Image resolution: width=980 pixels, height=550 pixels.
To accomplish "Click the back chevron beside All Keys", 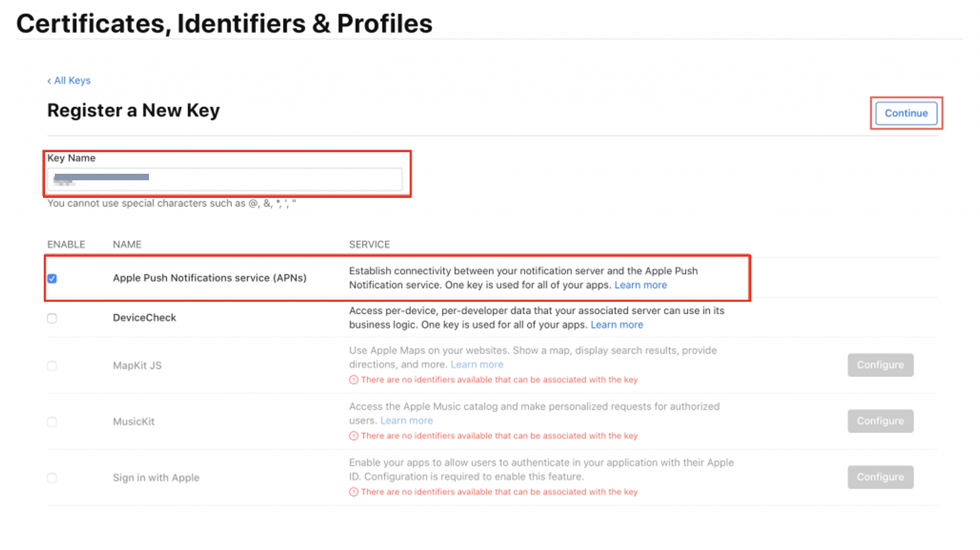I will point(49,81).
